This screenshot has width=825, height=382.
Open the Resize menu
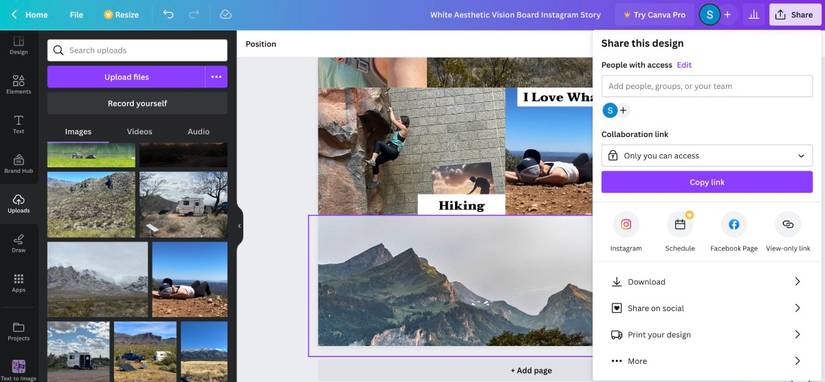(122, 15)
